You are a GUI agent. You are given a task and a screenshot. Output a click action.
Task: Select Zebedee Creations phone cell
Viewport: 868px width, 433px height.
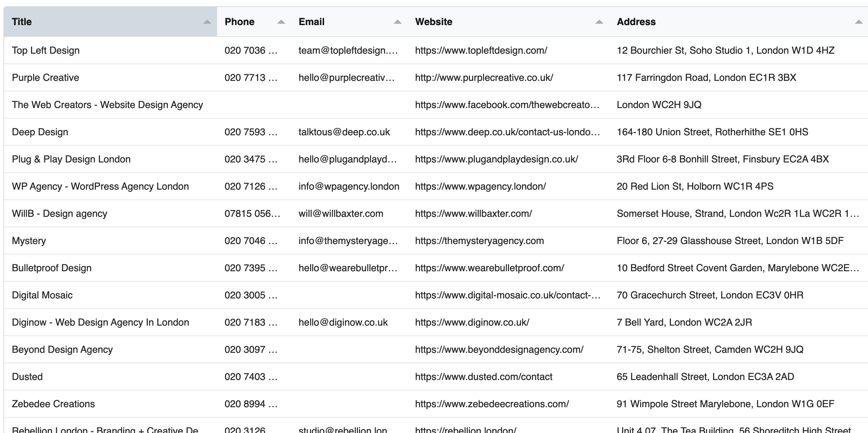pyautogui.click(x=254, y=404)
